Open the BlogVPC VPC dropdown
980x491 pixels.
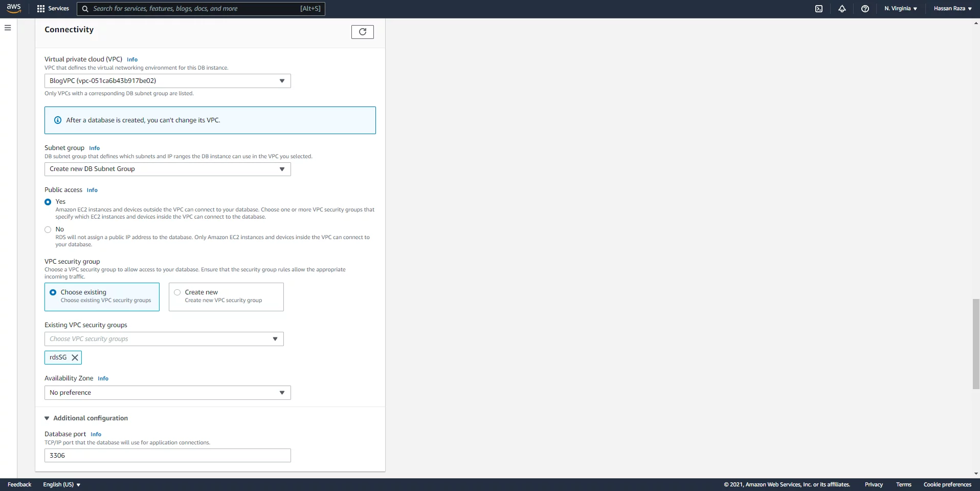[168, 81]
